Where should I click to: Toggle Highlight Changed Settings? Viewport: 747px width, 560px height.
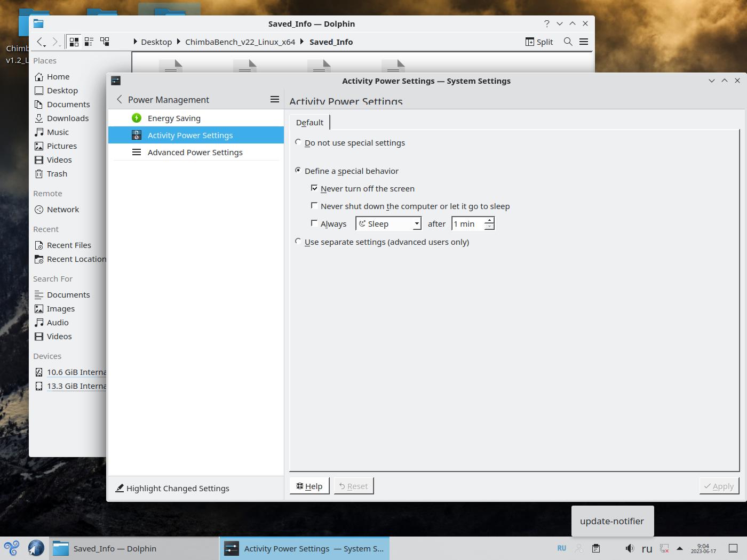(172, 488)
